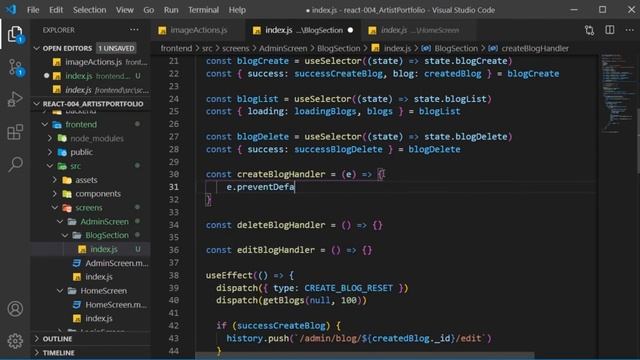Click the assets folder icon

pos(67,180)
